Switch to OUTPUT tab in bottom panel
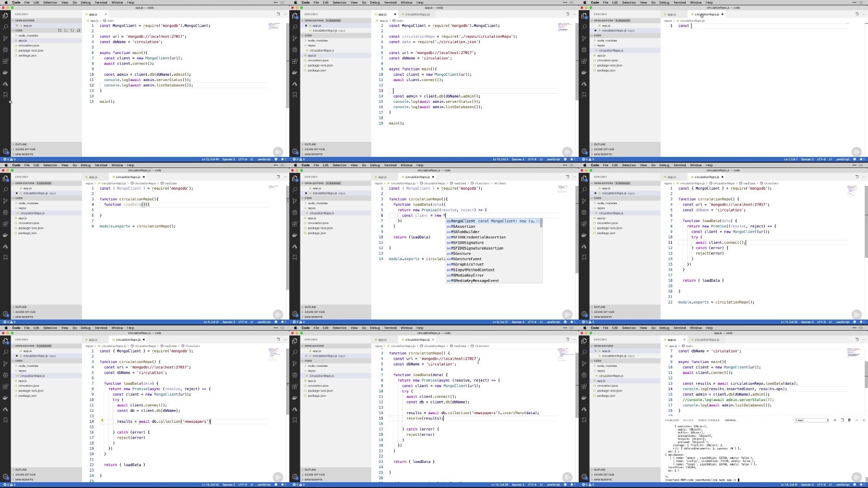Viewport: 868px width, 488px height. pyautogui.click(x=688, y=420)
